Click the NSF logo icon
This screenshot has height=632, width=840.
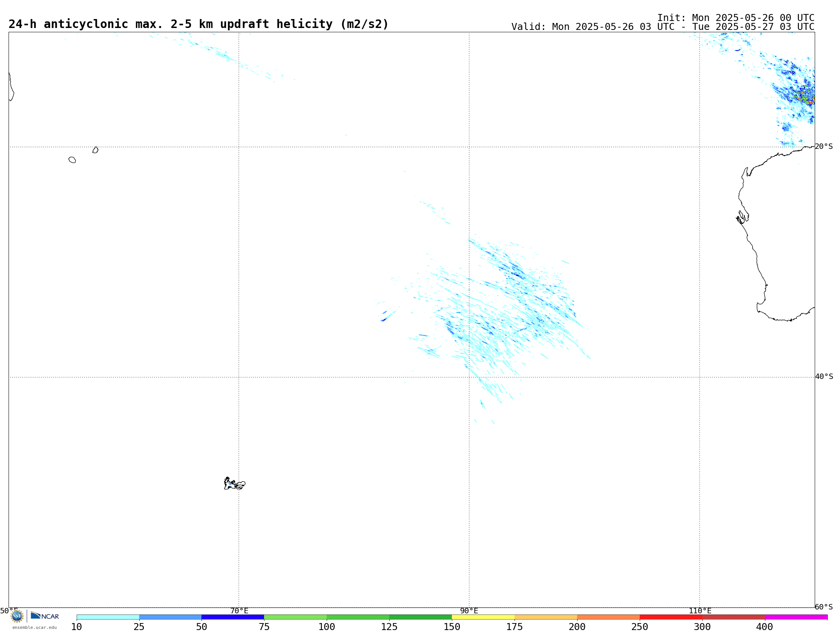17,616
